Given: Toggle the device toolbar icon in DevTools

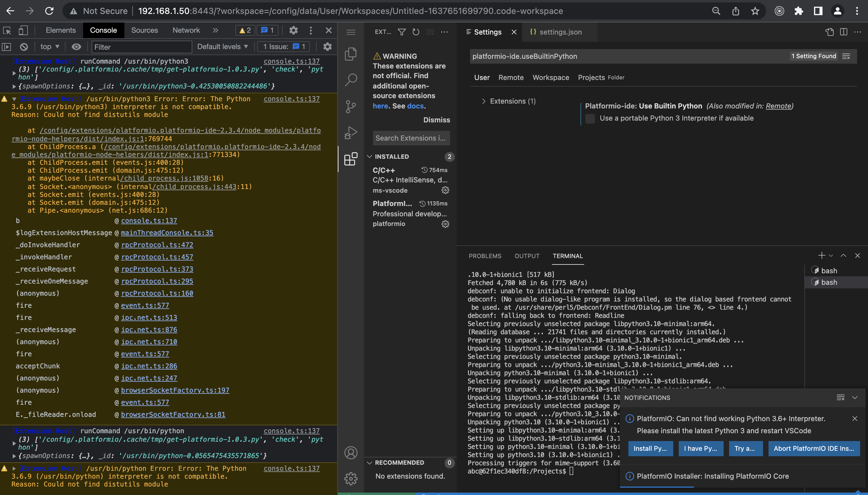Looking at the screenshot, I should 23,31.
